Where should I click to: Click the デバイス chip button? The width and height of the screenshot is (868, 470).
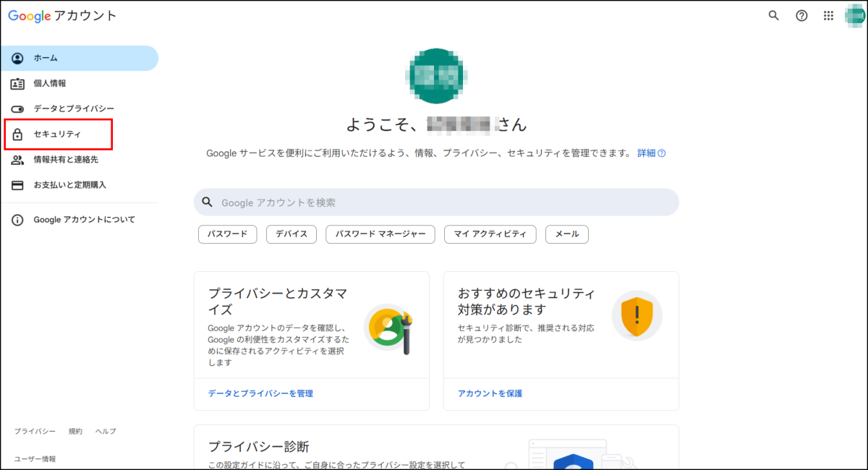coord(292,234)
